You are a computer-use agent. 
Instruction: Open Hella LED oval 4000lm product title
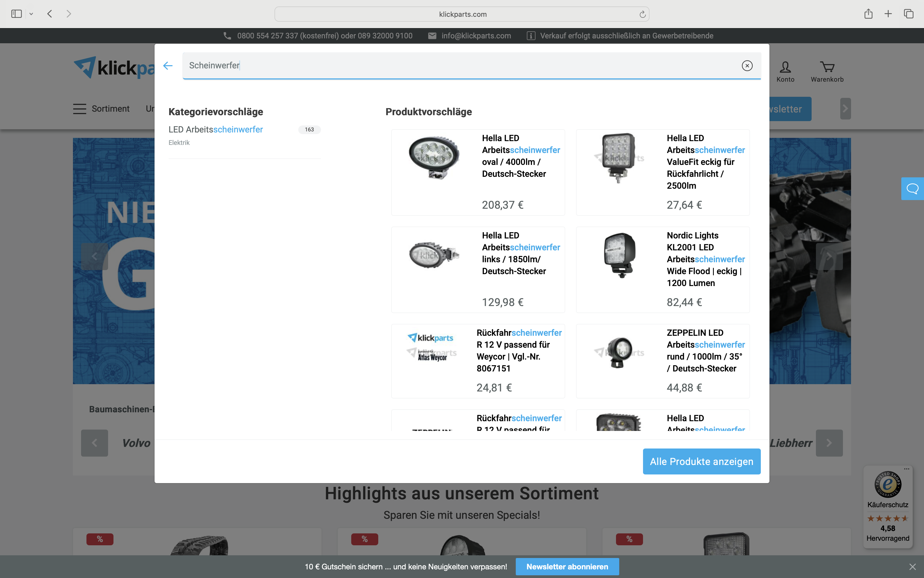pyautogui.click(x=521, y=156)
